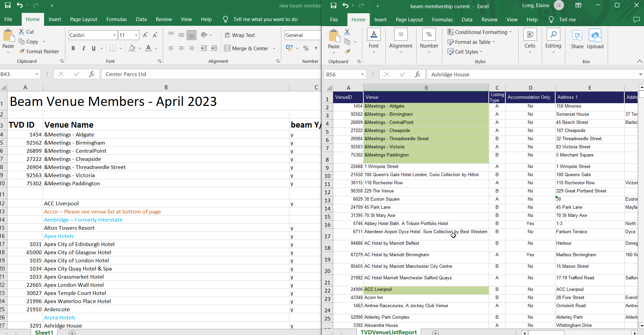The width and height of the screenshot is (644, 335).
Task: Click Increase Indent in left window
Action: (x=214, y=48)
